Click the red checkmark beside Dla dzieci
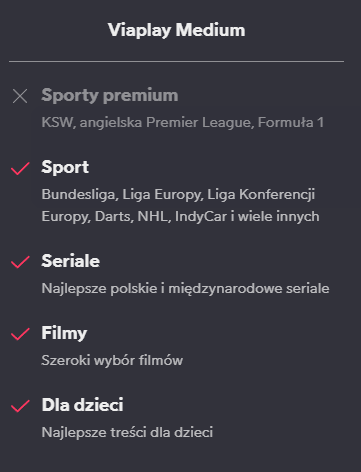361x472 pixels. 20,406
